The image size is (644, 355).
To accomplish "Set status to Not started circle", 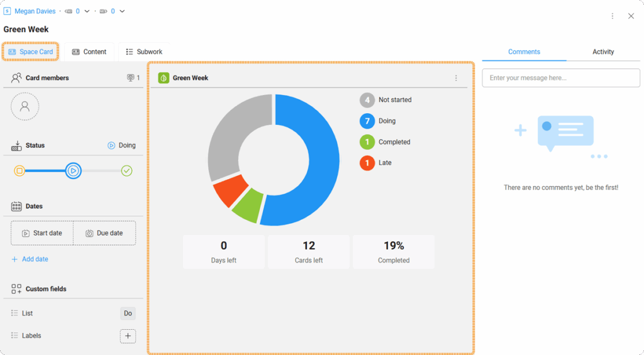I will tap(19, 171).
